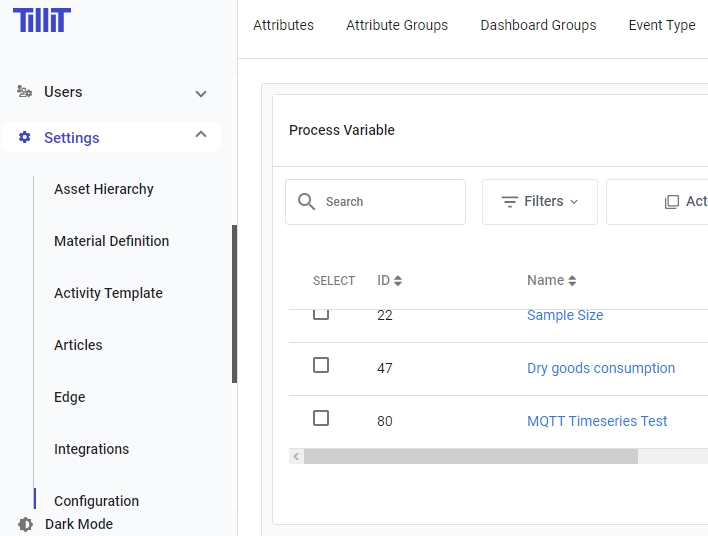The width and height of the screenshot is (708, 536).
Task: Switch to the Attribute Groups tab
Action: pos(397,25)
